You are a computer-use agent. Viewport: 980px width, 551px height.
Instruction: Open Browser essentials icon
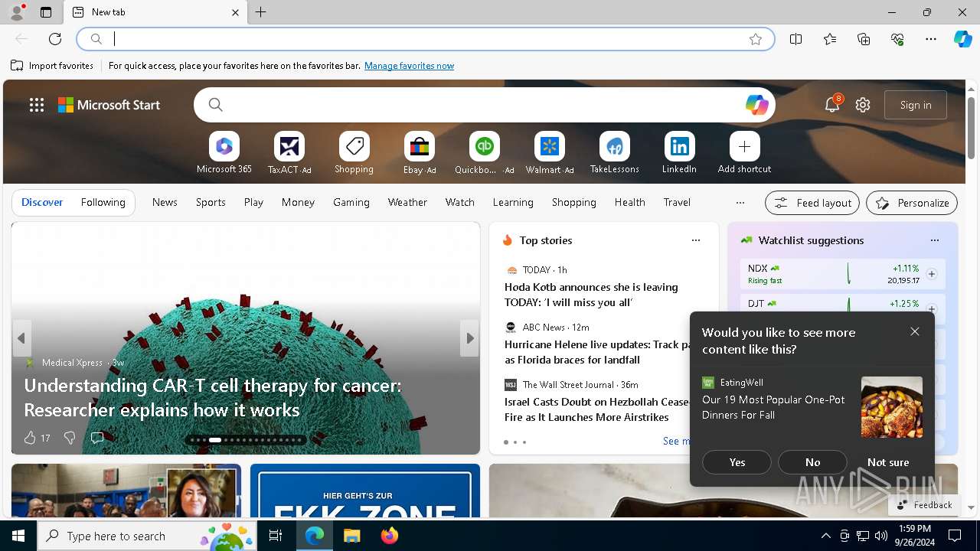point(897,39)
